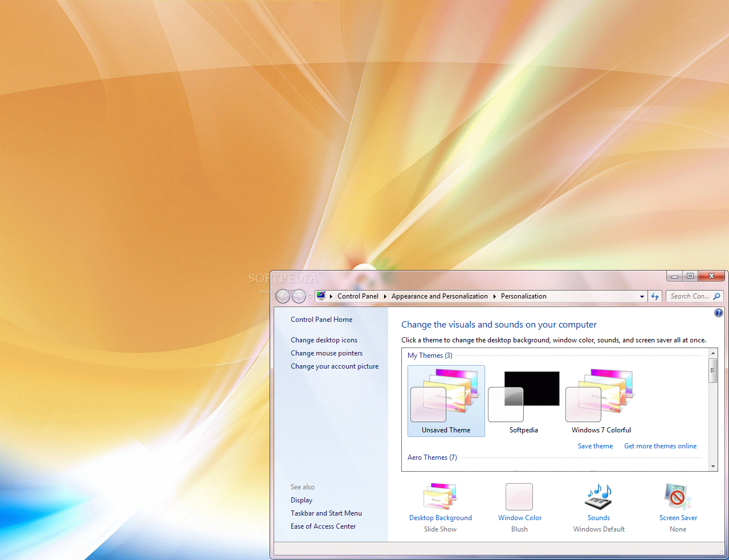
Task: Select the Softpedia theme
Action: point(524,401)
